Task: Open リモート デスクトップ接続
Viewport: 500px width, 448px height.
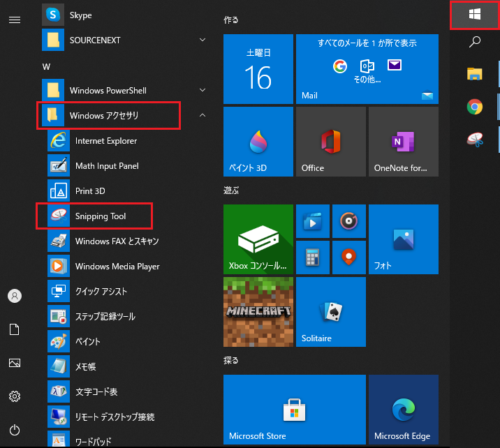Action: pos(128,417)
